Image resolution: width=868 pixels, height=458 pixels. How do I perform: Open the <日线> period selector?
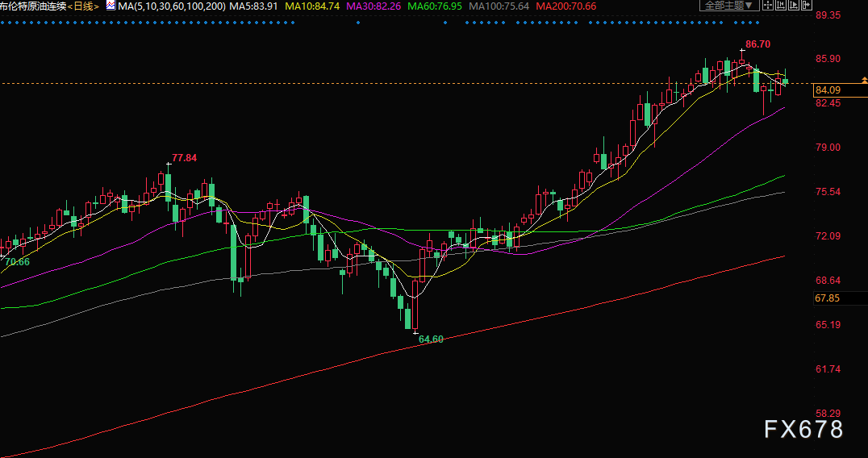[x=84, y=6]
